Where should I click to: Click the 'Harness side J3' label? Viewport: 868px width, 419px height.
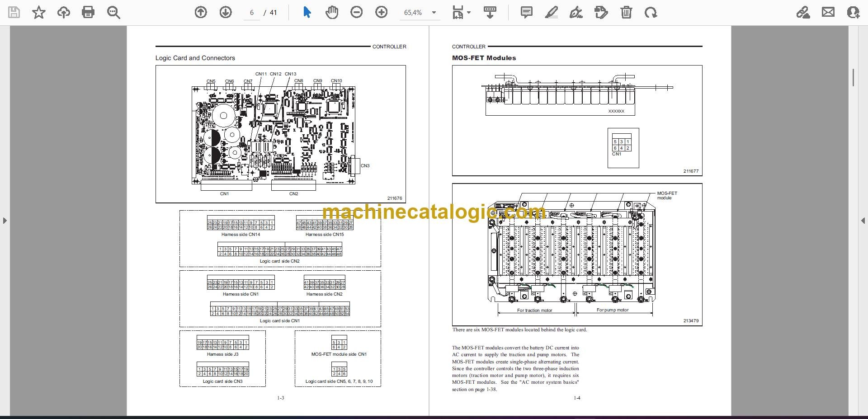(x=222, y=354)
